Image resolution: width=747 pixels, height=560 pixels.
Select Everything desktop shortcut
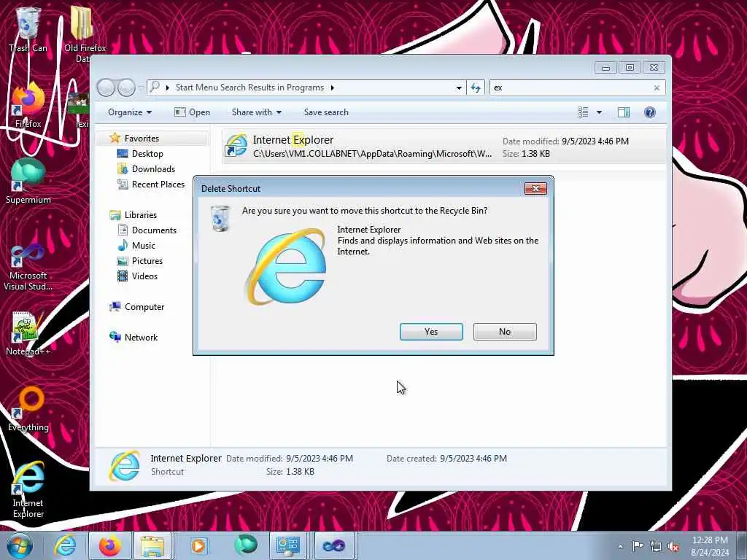28,410
